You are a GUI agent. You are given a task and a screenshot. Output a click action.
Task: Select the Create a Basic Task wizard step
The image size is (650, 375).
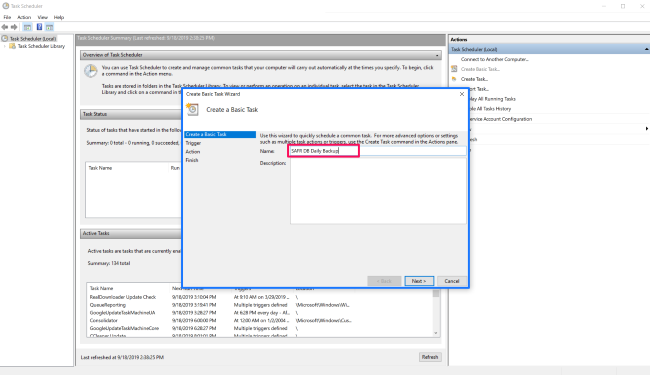(220, 135)
